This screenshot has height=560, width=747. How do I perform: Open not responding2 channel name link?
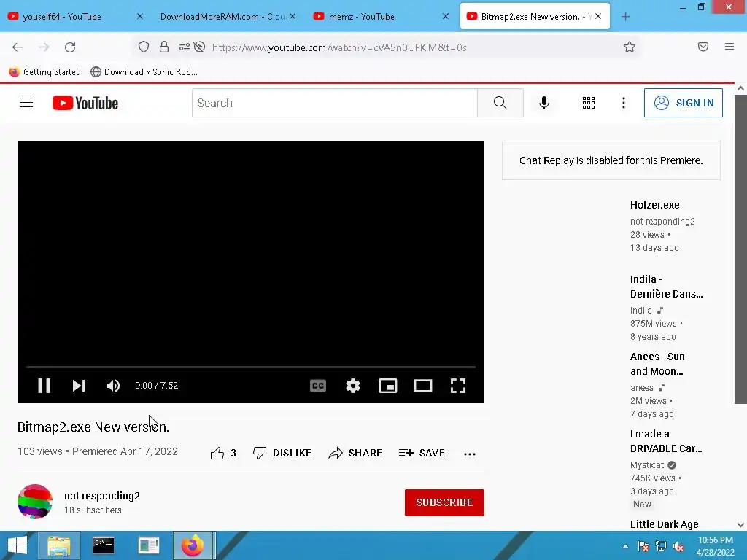[x=102, y=496]
